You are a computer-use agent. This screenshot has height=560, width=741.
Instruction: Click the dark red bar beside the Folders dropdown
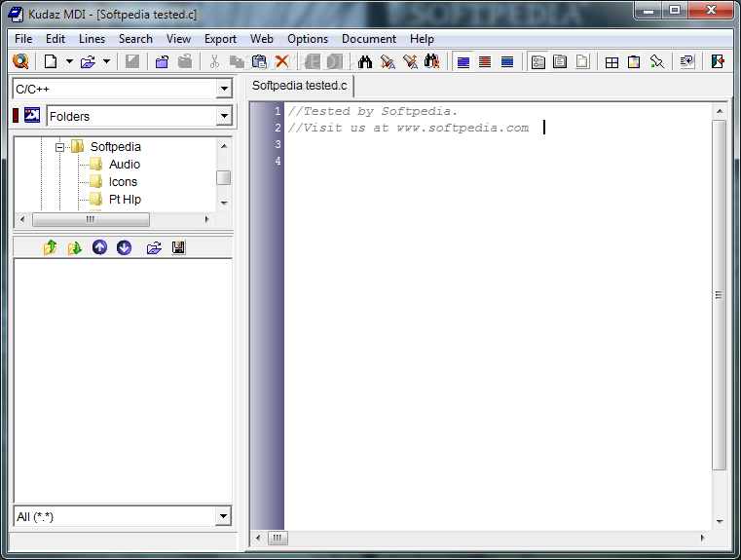(x=16, y=115)
